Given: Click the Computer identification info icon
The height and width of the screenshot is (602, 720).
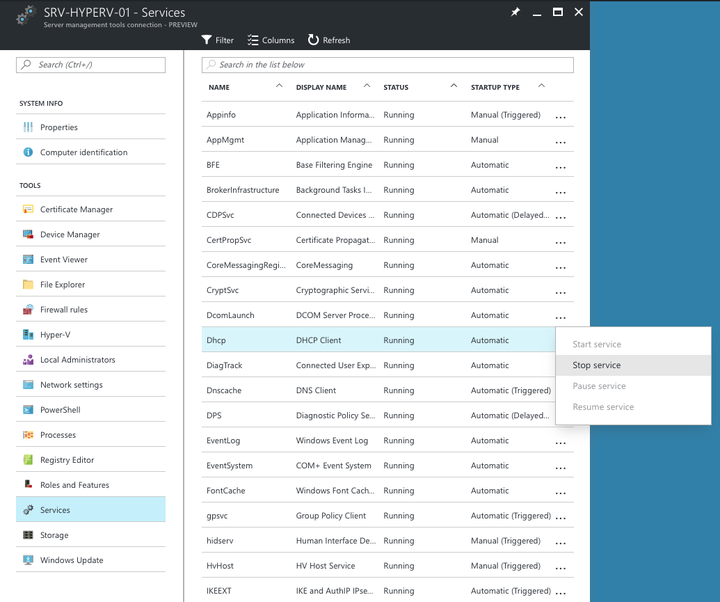Looking at the screenshot, I should (28, 152).
